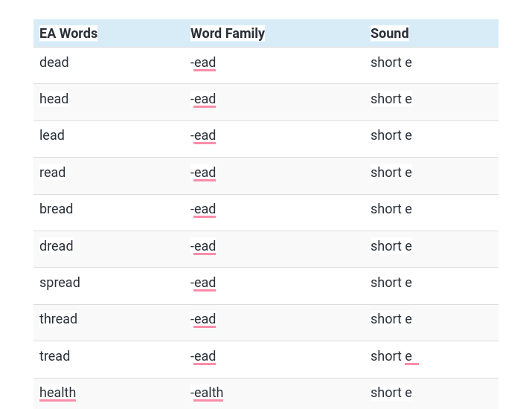Click the word 'thread' in the table
Viewport: 532px width, 409px height.
click(58, 319)
